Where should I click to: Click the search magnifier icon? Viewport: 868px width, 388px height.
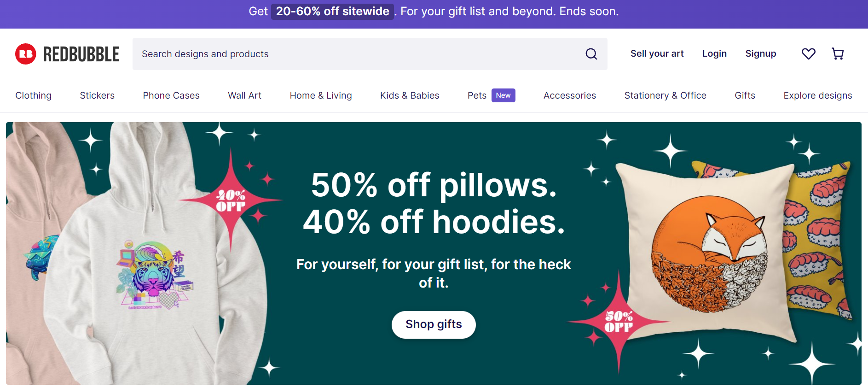tap(591, 54)
